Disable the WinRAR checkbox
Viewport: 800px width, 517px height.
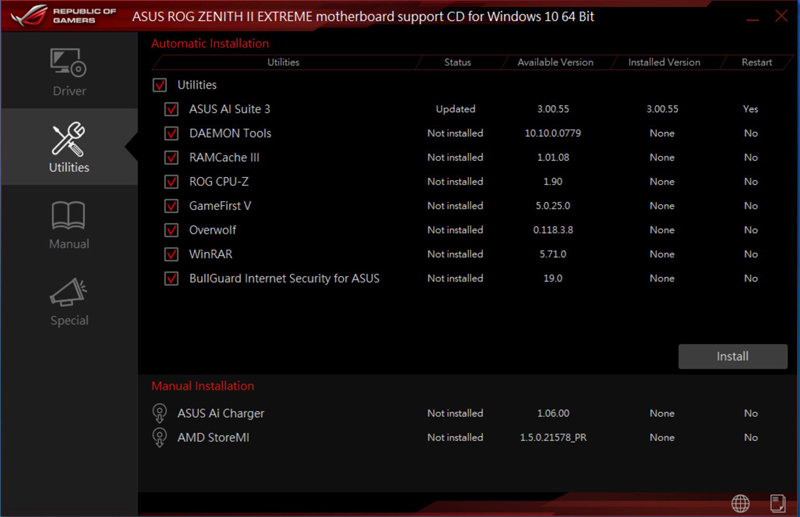coord(171,254)
